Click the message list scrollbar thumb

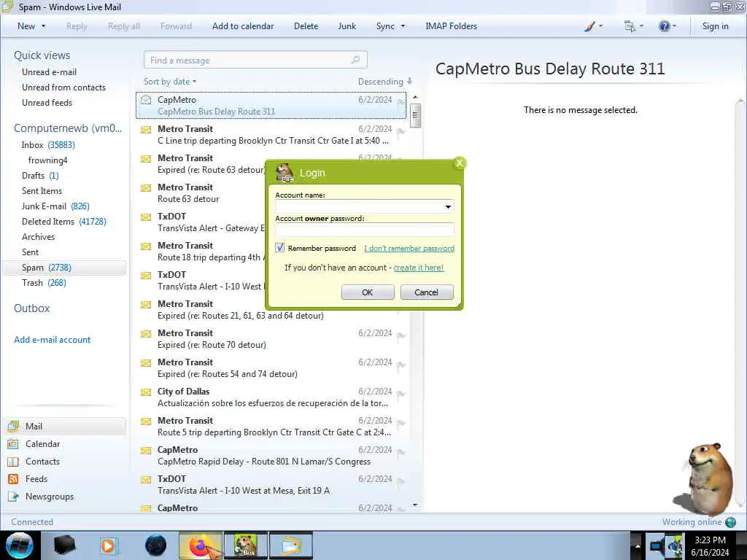pos(415,116)
